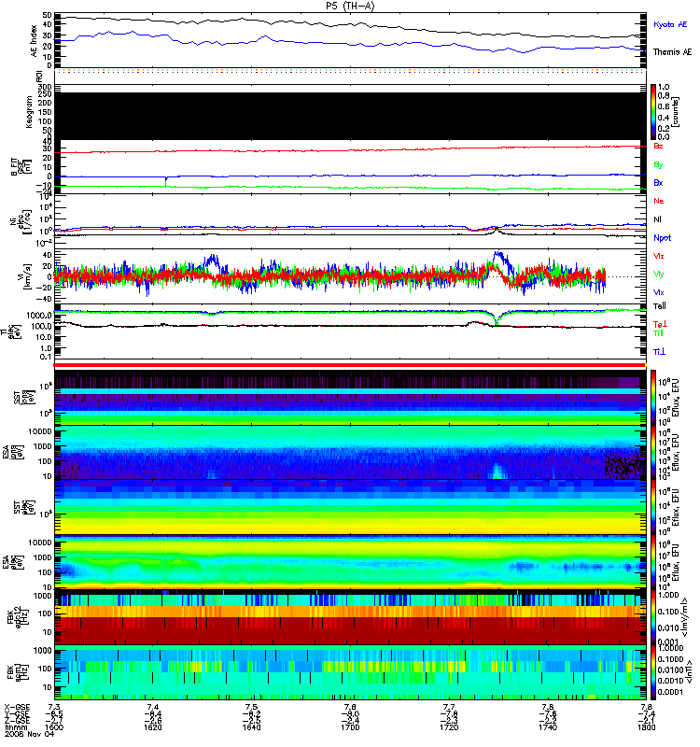Image resolution: width=700 pixels, height=747 pixels.
Task: Select the red Ne legend label
Action: point(659,201)
